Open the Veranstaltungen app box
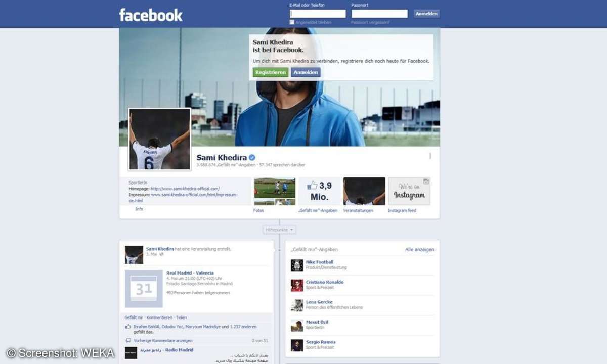 (x=364, y=191)
